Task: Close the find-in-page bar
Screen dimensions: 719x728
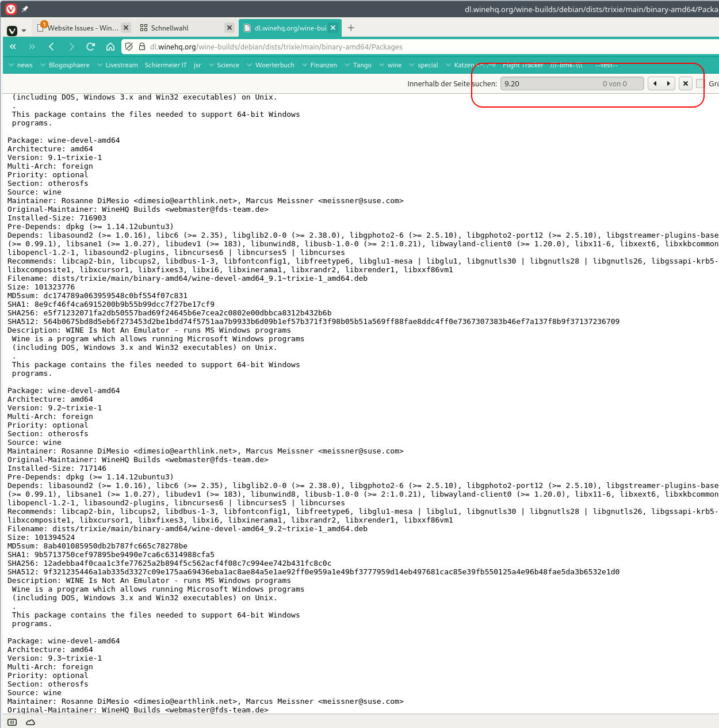Action: coord(686,83)
